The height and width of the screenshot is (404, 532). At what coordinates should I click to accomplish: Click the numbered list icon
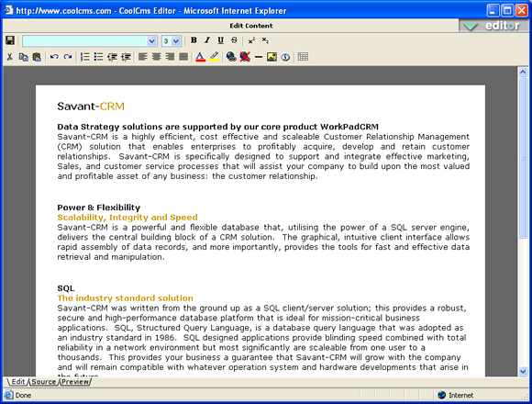point(84,57)
